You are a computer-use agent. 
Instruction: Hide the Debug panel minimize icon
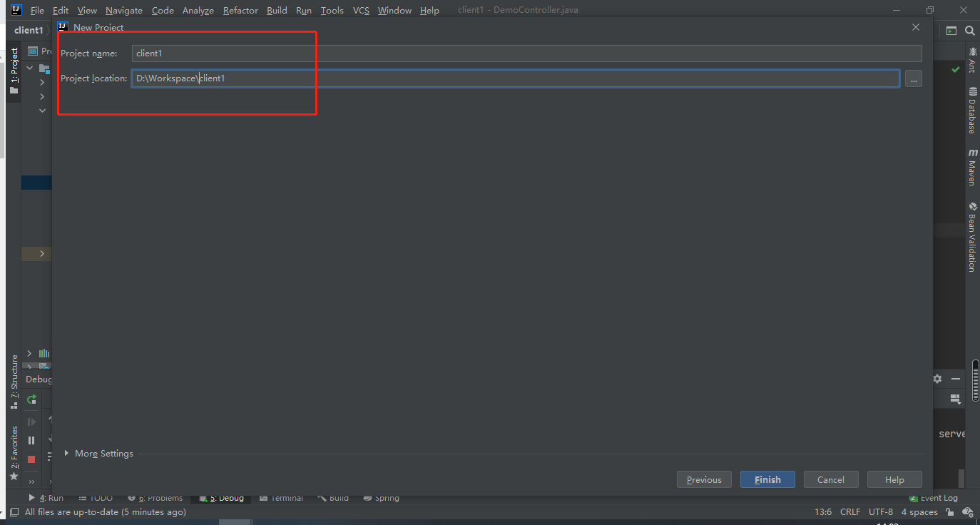click(956, 379)
